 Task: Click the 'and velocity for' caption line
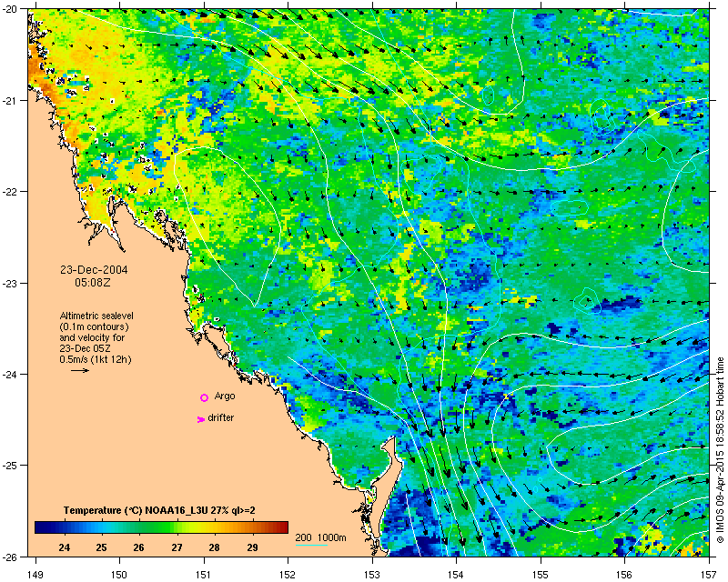pos(92,337)
